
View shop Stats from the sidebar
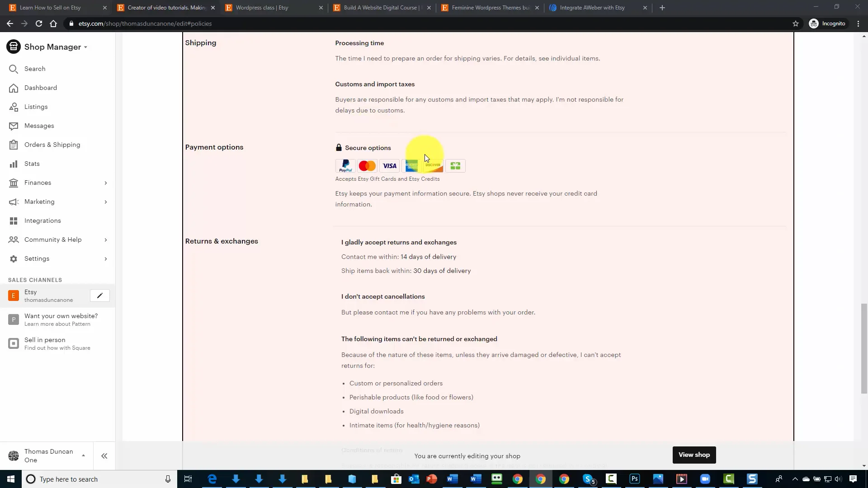pyautogui.click(x=32, y=164)
